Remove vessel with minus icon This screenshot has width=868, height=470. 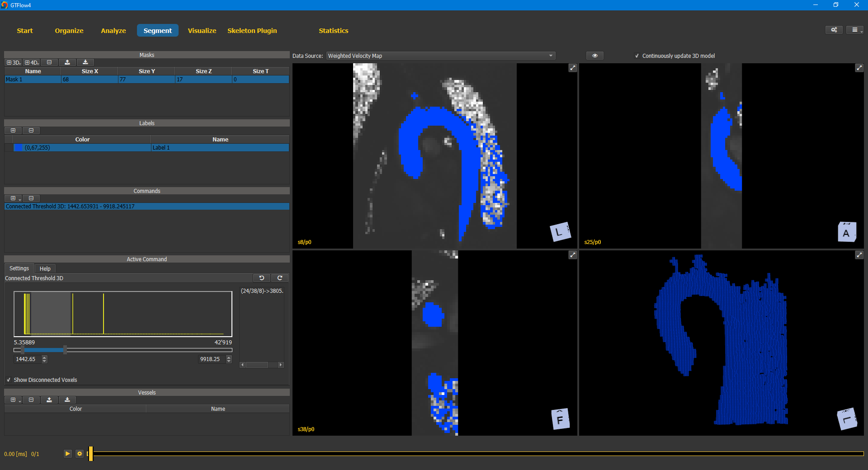click(x=31, y=400)
